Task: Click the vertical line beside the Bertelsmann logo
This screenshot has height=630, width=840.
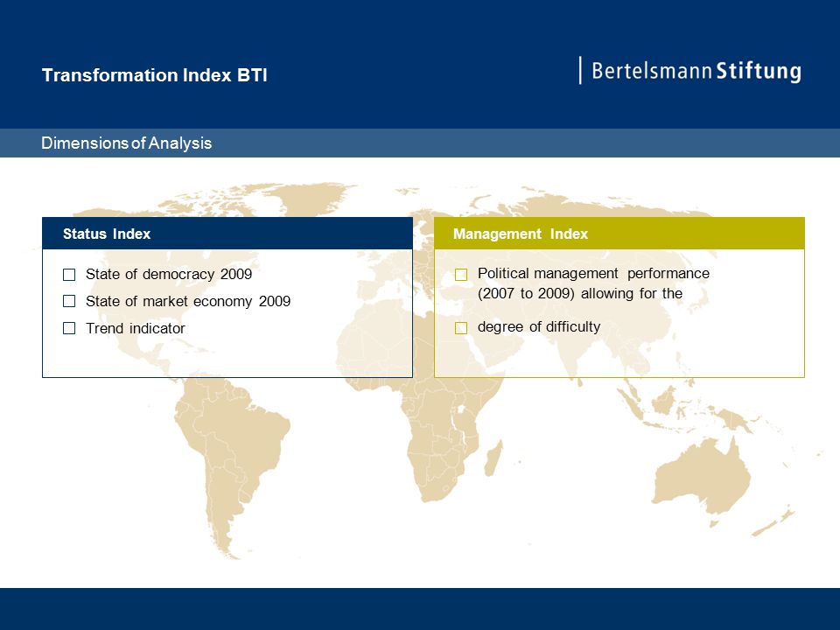Action: tap(580, 70)
